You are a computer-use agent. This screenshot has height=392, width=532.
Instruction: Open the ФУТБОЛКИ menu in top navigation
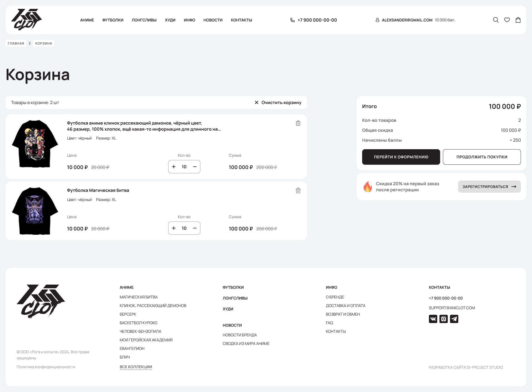(112, 20)
